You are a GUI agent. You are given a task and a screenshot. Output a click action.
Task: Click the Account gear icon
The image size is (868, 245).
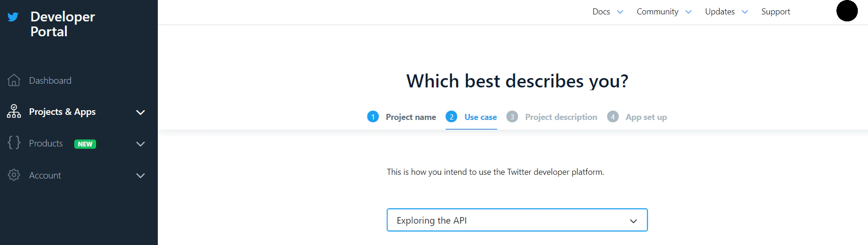point(14,175)
